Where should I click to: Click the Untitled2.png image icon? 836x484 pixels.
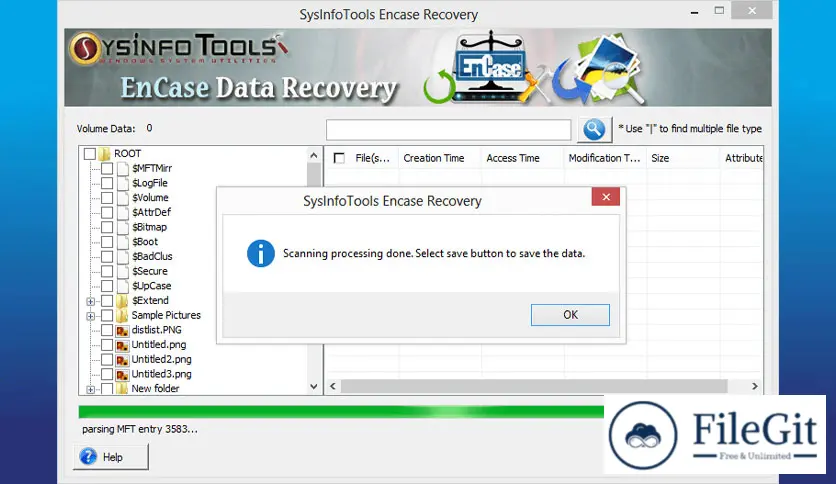[123, 360]
